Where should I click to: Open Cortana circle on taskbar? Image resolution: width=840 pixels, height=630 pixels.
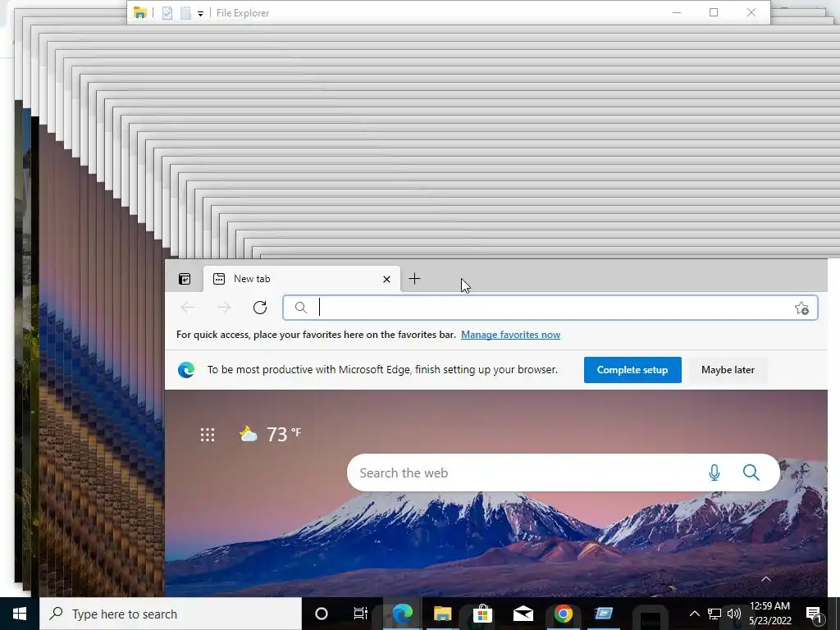point(322,614)
